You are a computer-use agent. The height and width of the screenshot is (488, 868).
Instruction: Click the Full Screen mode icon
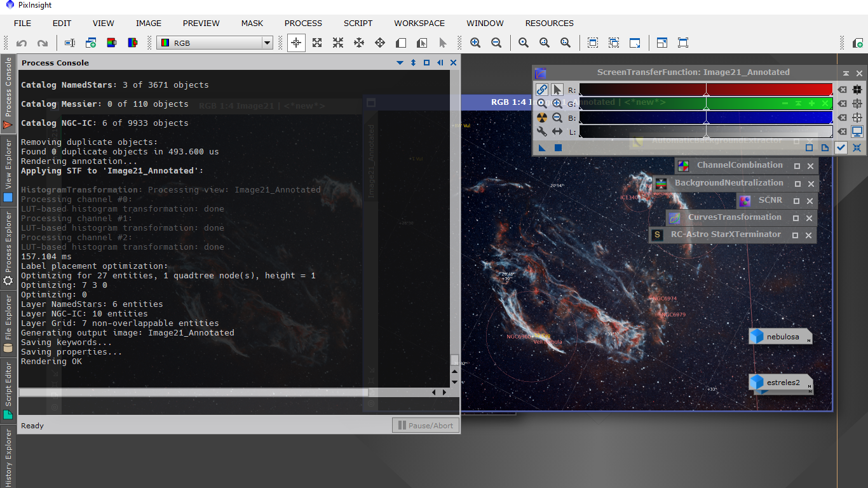pyautogui.click(x=683, y=43)
